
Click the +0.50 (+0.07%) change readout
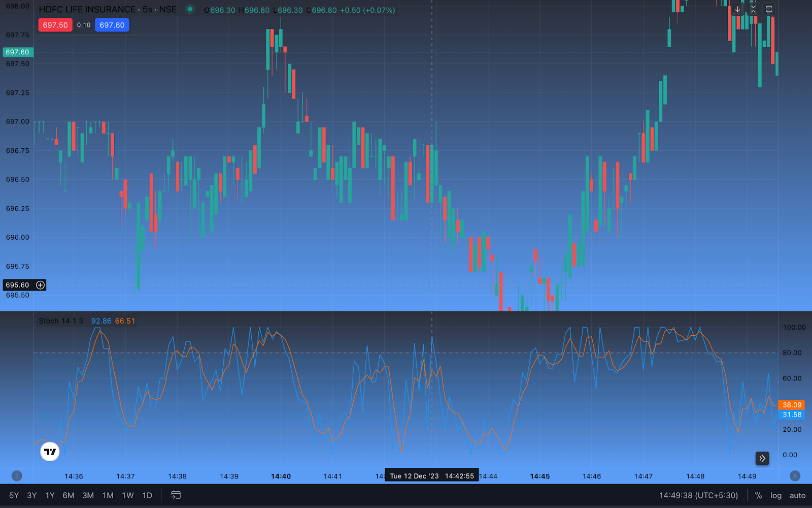[x=367, y=10]
